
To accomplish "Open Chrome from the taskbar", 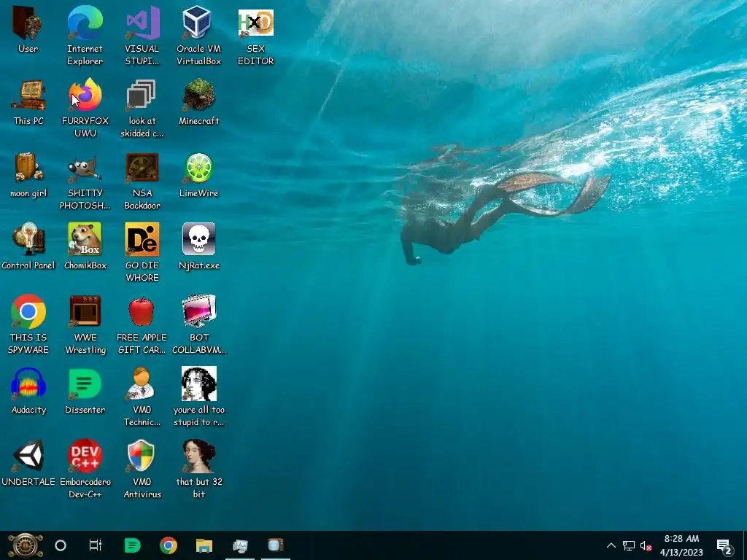I will click(169, 545).
